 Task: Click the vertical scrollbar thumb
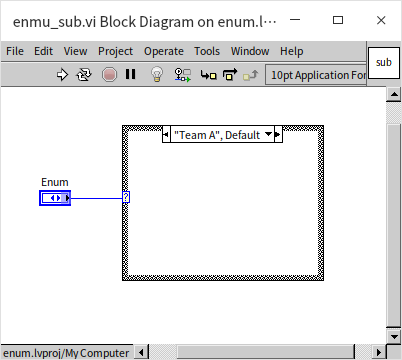(394, 225)
